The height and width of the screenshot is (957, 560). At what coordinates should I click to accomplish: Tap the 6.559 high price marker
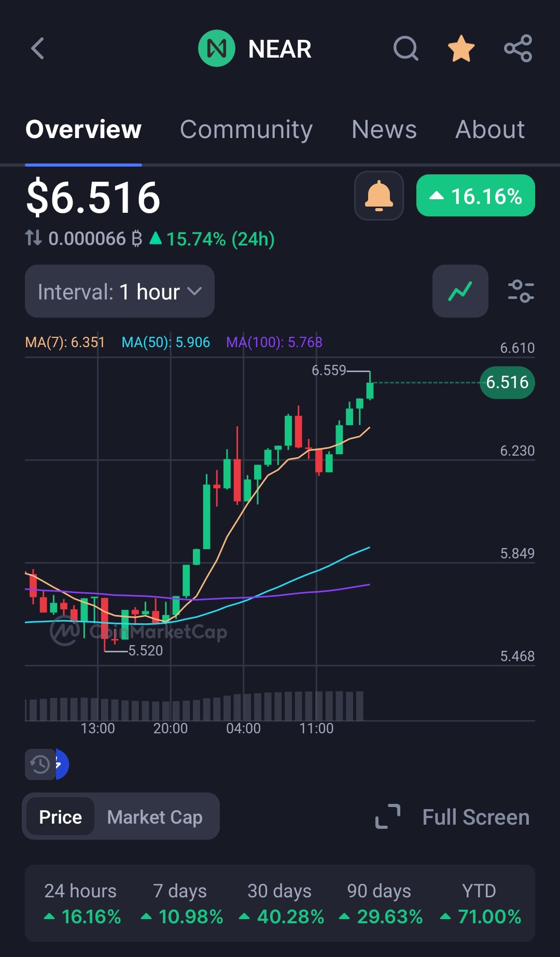pos(329,370)
